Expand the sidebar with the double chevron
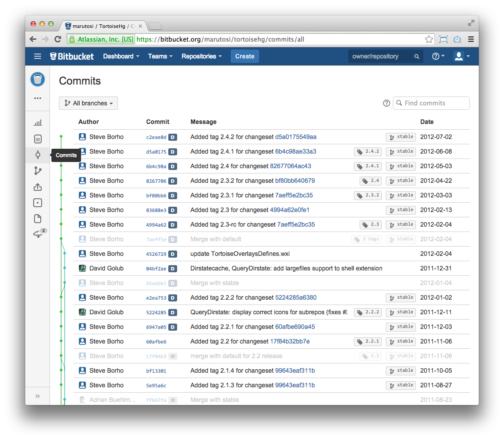 point(38,396)
